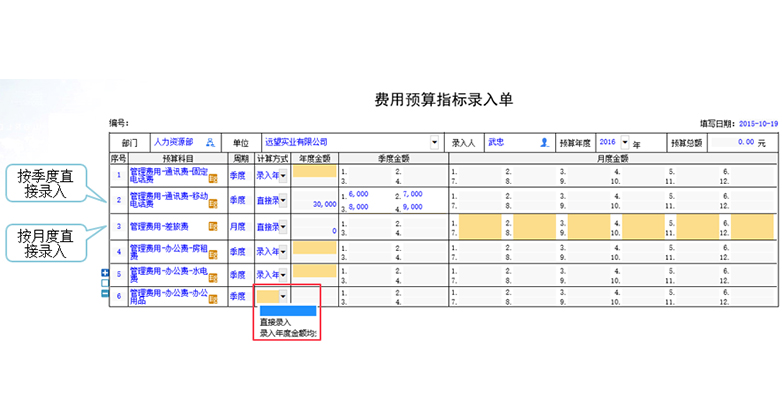Click the person icon next to 武忠
Image resolution: width=782 pixels, height=400 pixels.
(x=544, y=143)
